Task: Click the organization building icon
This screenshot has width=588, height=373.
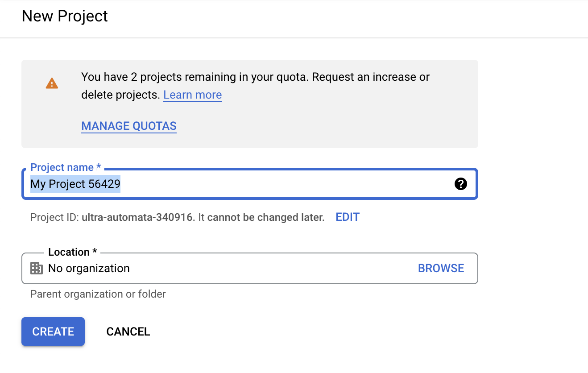Action: coord(37,268)
